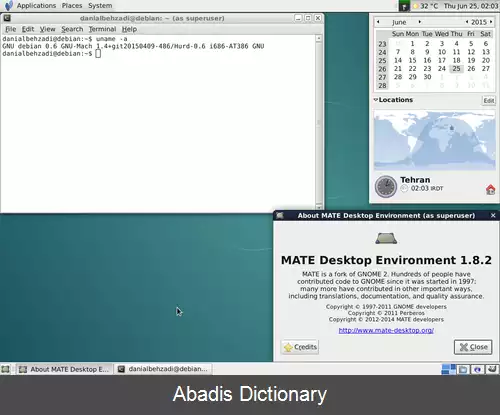
Task: Switch to first workspace with blue windows
Action: [448, 369]
